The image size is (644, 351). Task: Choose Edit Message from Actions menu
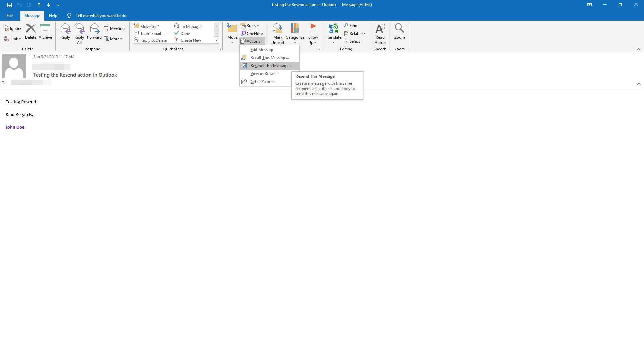pyautogui.click(x=270, y=50)
